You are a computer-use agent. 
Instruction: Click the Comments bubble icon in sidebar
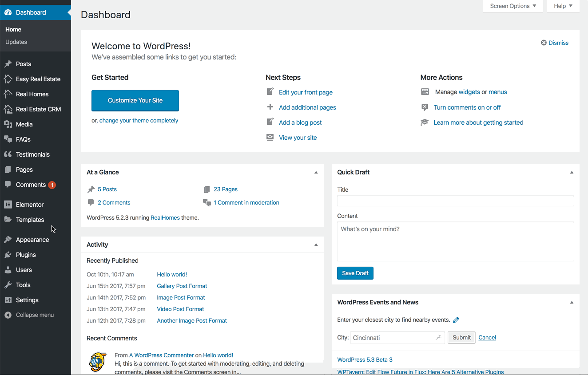click(x=8, y=185)
